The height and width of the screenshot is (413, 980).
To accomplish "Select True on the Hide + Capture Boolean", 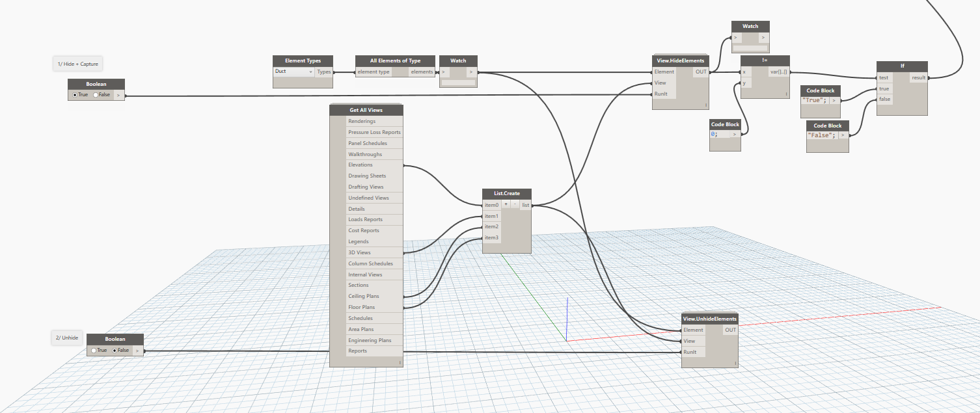I will [x=75, y=95].
